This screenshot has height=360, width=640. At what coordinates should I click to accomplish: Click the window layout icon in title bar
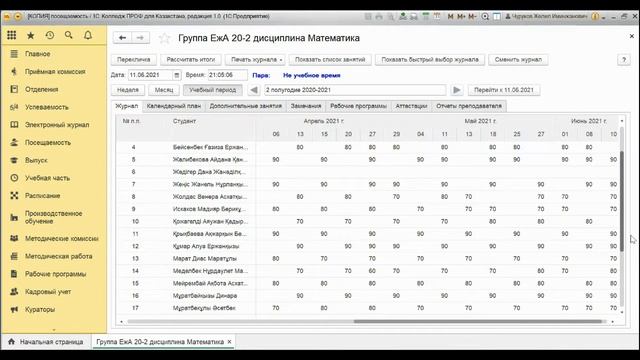coord(497,17)
